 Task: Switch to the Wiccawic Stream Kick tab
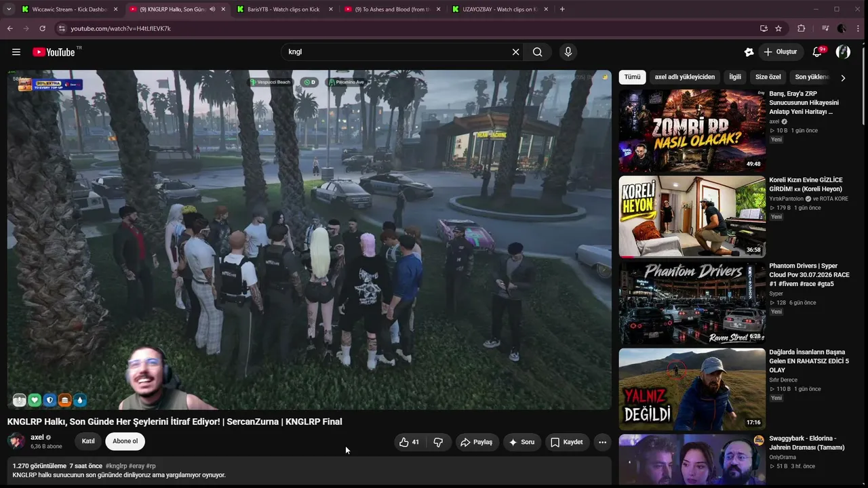coord(69,9)
